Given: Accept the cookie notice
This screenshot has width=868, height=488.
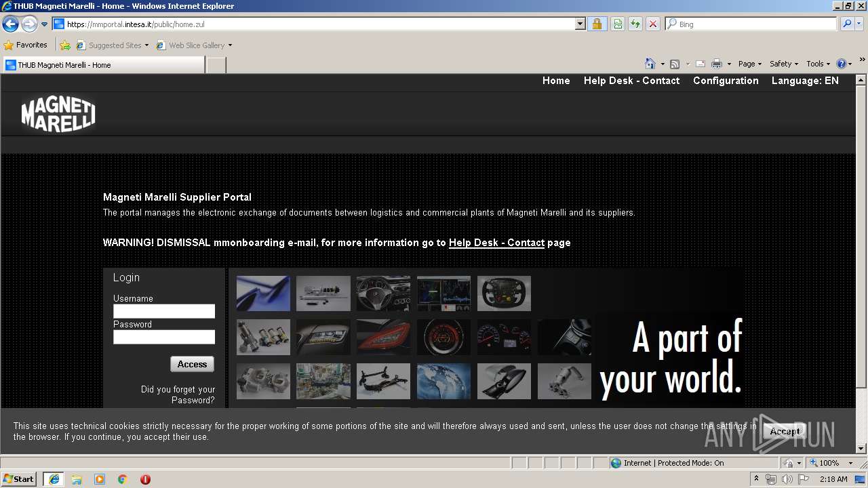Looking at the screenshot, I should pyautogui.click(x=785, y=431).
